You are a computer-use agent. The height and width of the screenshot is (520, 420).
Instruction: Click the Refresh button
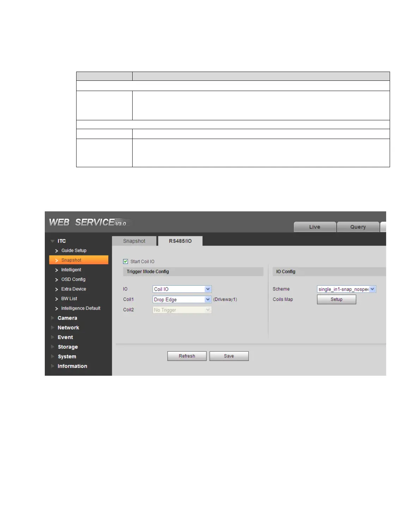tap(187, 356)
